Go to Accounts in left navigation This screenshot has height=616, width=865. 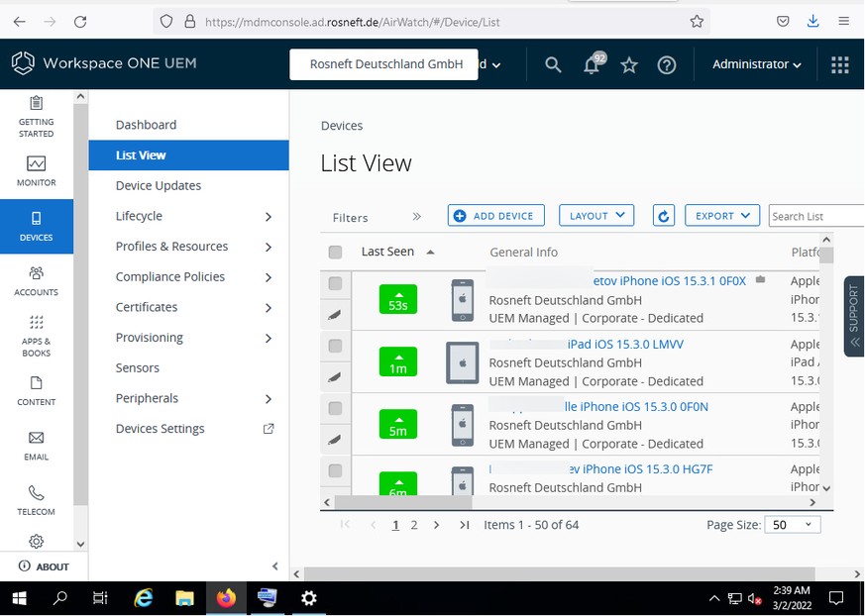pyautogui.click(x=37, y=280)
